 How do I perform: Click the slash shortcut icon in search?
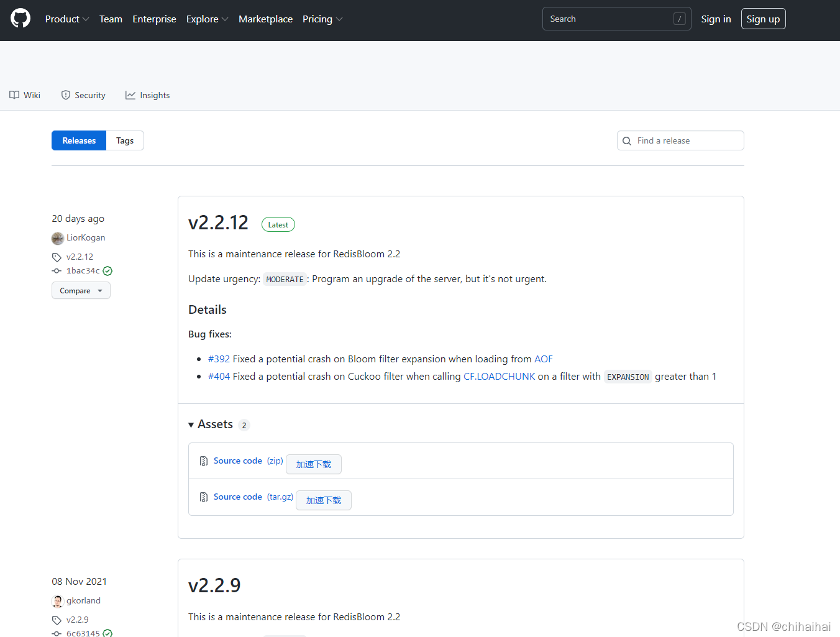(680, 19)
